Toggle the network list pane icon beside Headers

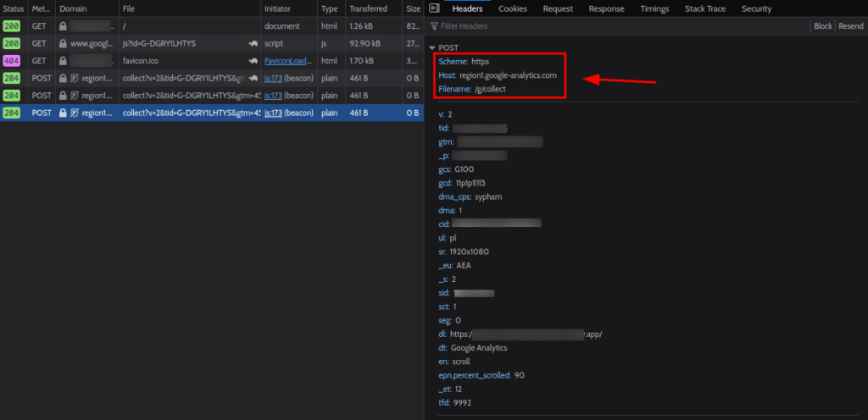(435, 8)
